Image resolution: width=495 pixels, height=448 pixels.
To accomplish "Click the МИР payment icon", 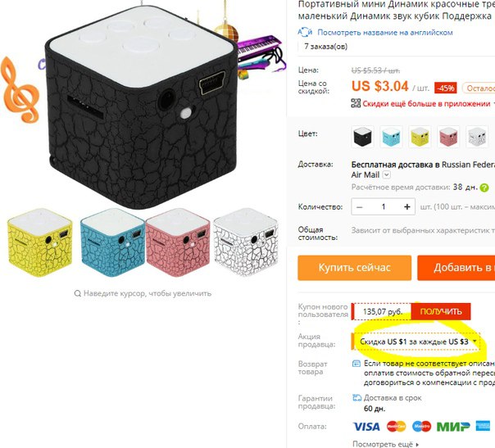I will pyautogui.click(x=453, y=427).
